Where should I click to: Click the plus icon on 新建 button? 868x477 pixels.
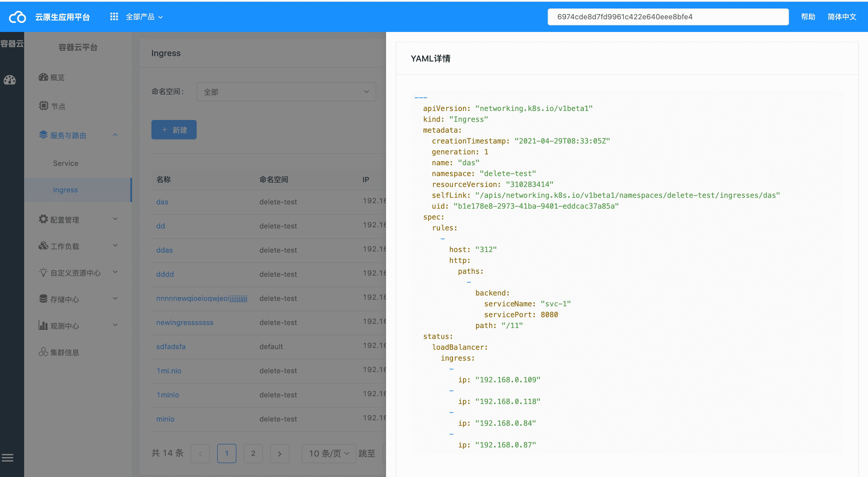tap(164, 130)
